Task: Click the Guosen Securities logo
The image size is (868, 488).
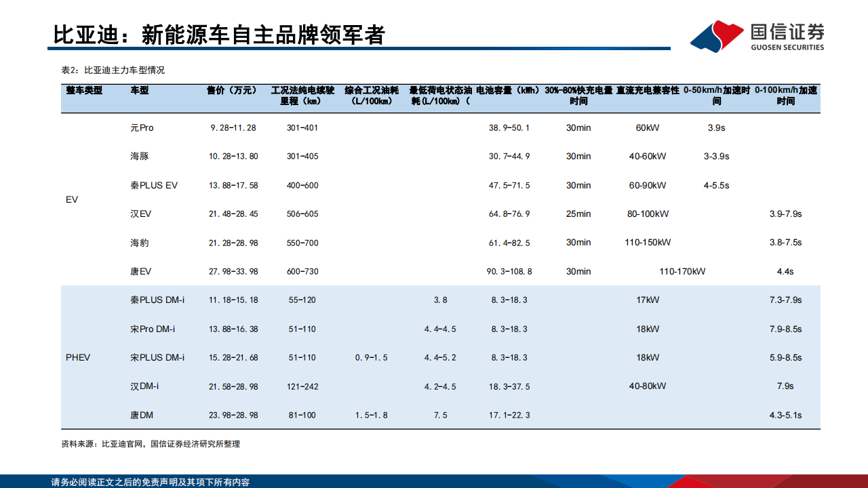Action: click(x=757, y=37)
